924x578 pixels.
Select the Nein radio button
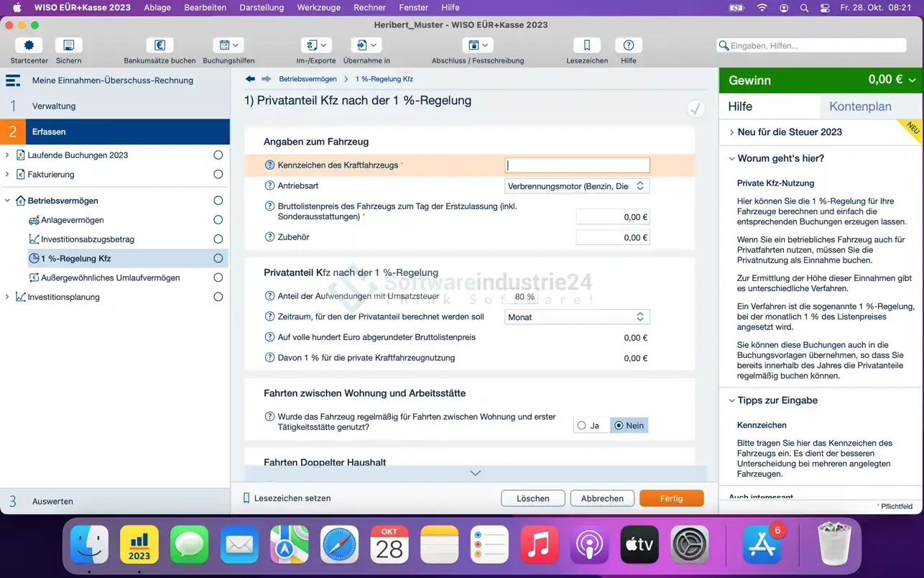619,426
